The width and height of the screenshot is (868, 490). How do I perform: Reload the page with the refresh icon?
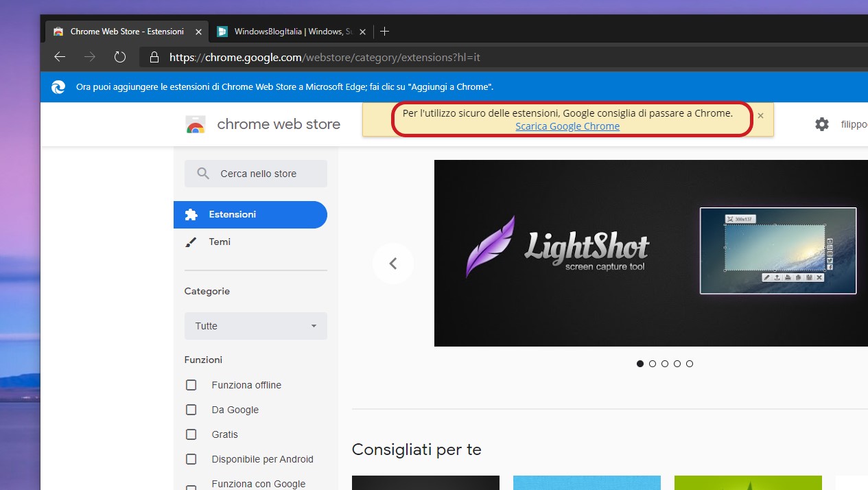point(120,57)
